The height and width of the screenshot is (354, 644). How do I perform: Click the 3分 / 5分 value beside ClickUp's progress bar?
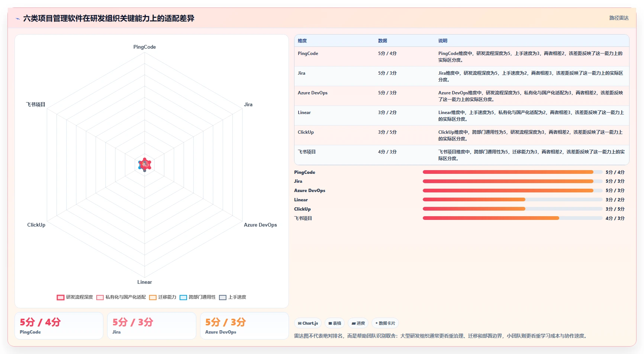tap(615, 209)
